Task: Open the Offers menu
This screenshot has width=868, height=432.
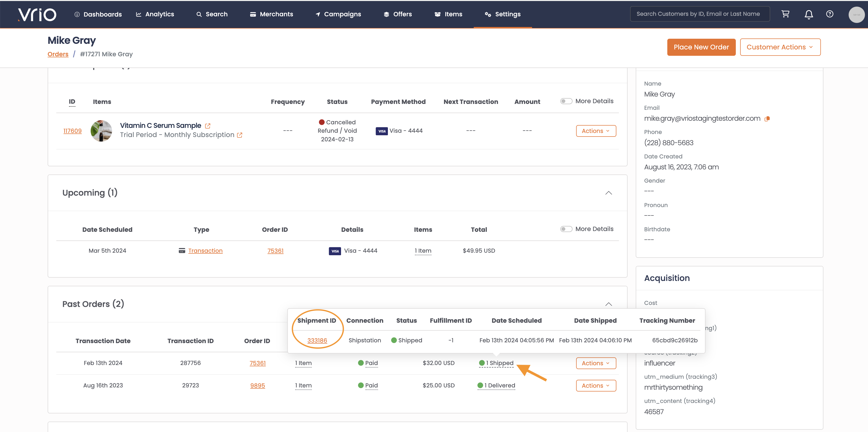Action: point(398,14)
